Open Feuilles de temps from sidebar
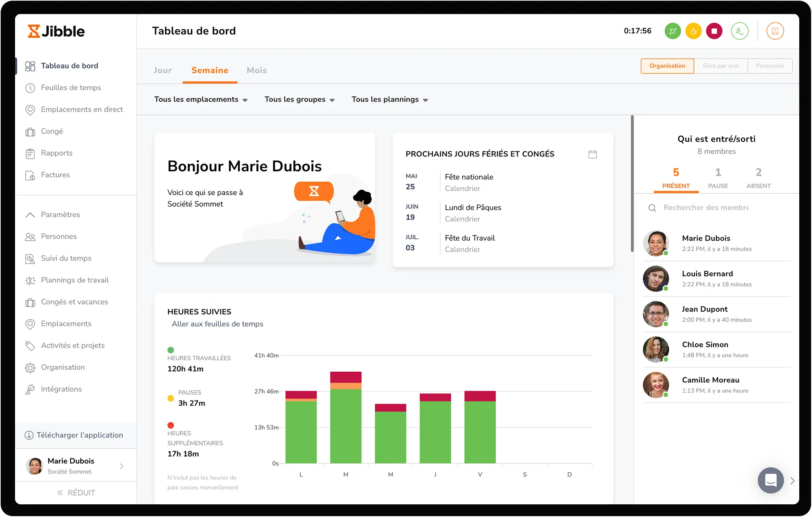The height and width of the screenshot is (517, 812). (x=70, y=88)
